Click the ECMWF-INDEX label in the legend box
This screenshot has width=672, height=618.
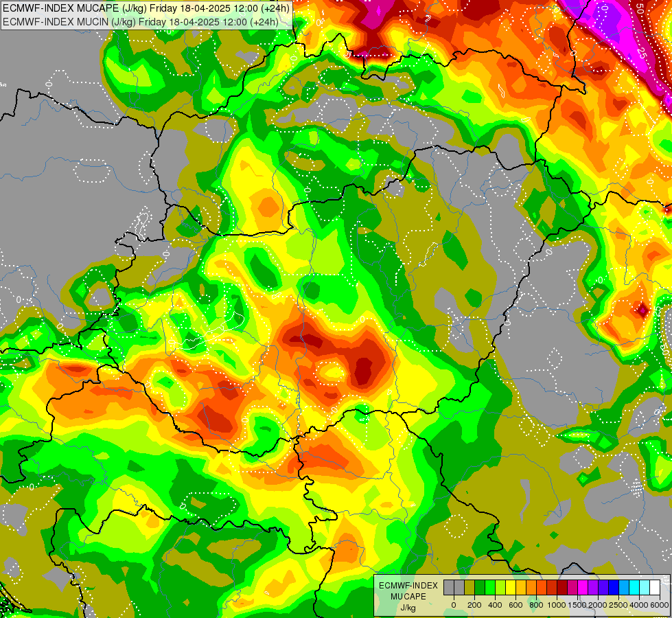(408, 586)
